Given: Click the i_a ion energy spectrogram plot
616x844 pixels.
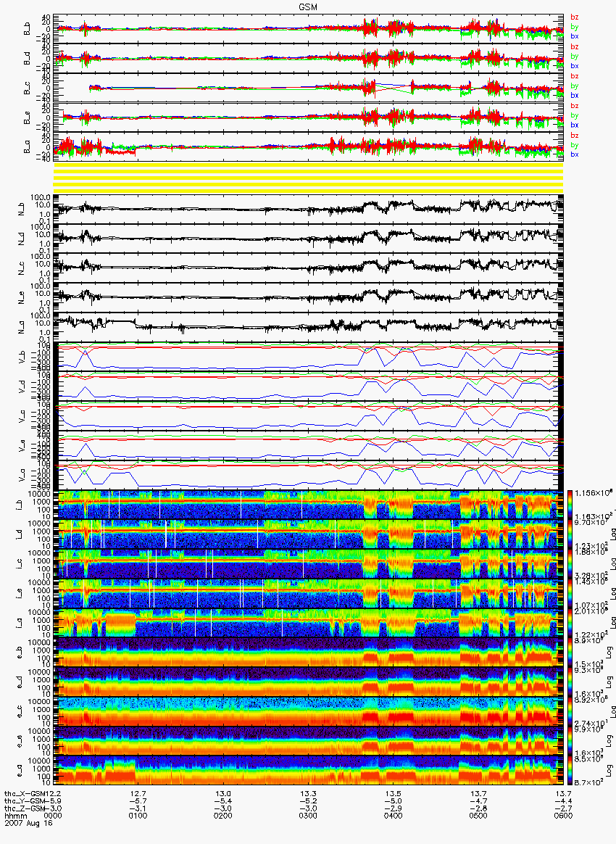Looking at the screenshot, I should 308,624.
